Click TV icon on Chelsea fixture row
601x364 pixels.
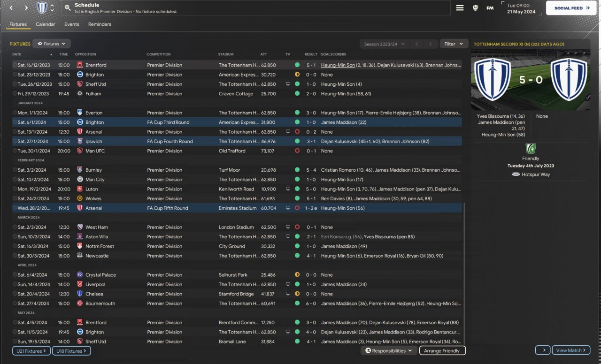pos(288,294)
